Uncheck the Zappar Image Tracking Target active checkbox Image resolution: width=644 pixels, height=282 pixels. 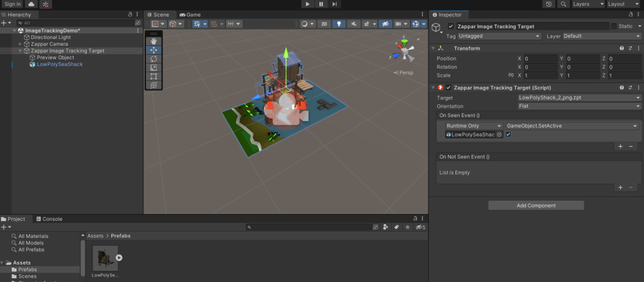(x=450, y=26)
